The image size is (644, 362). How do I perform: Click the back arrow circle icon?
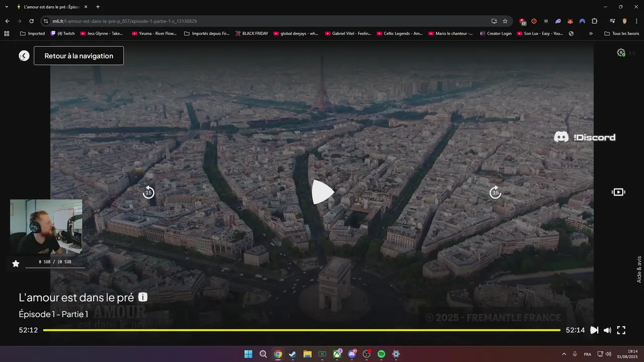tap(24, 56)
